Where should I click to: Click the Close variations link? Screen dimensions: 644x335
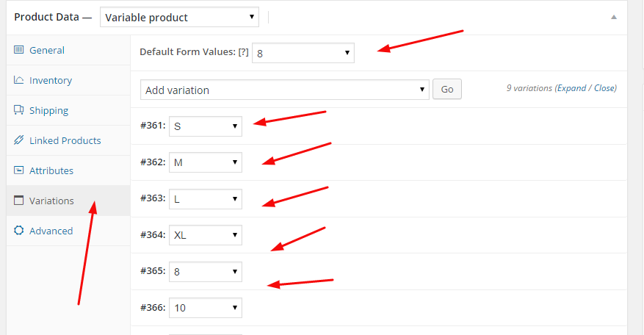[x=604, y=88]
